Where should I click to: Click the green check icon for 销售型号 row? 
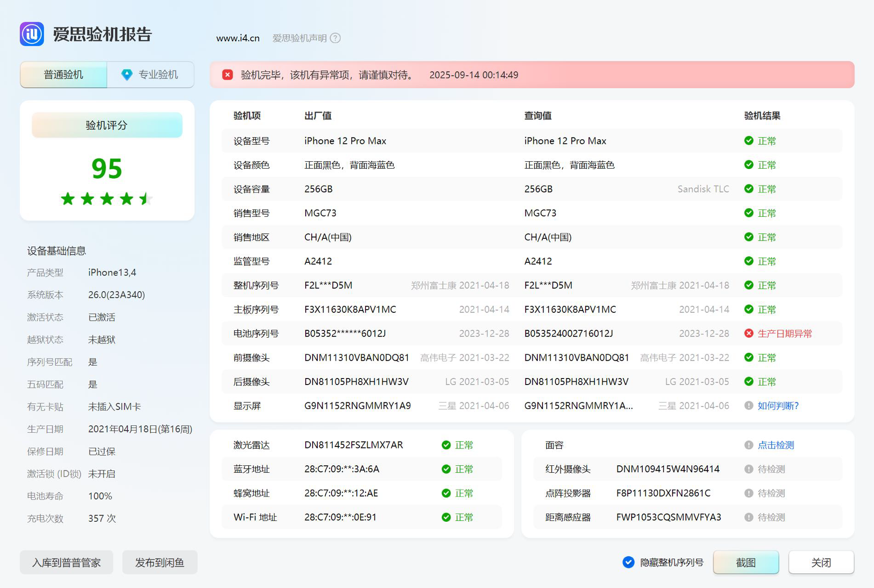(x=748, y=213)
